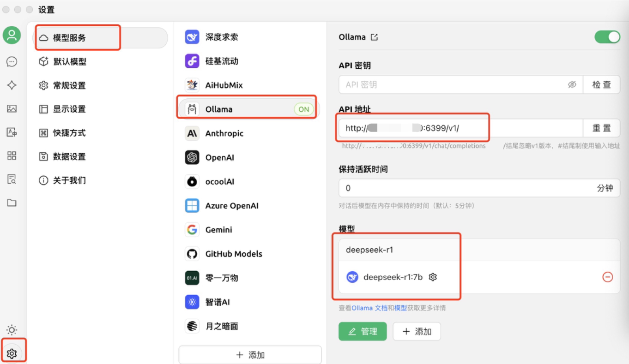
Task: Toggle API key visibility eye icon
Action: pyautogui.click(x=572, y=85)
